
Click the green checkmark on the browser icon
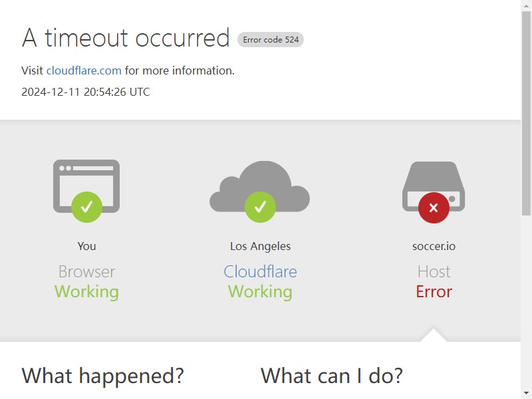pyautogui.click(x=87, y=207)
